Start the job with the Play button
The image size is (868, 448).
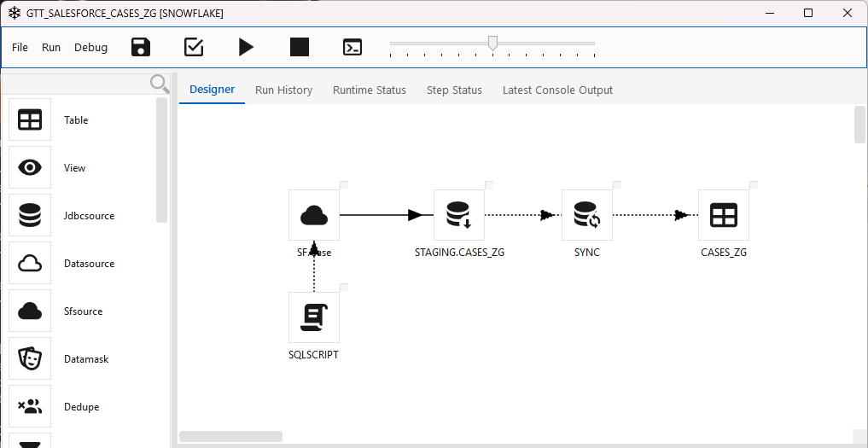click(x=247, y=47)
